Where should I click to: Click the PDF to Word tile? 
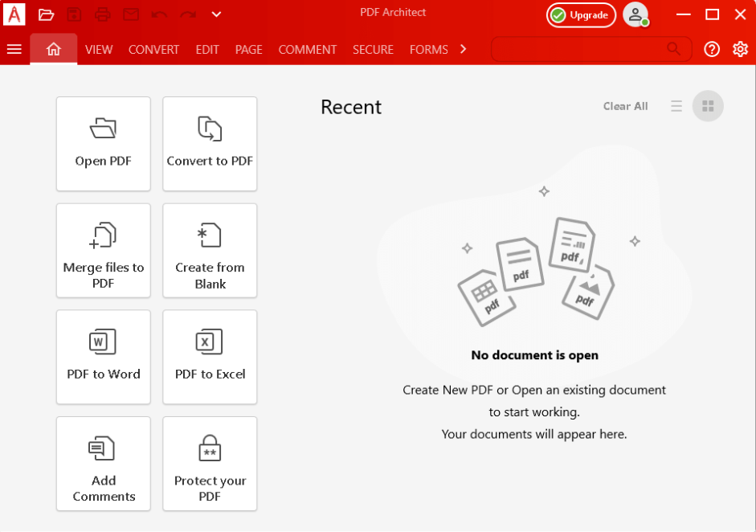pos(104,357)
